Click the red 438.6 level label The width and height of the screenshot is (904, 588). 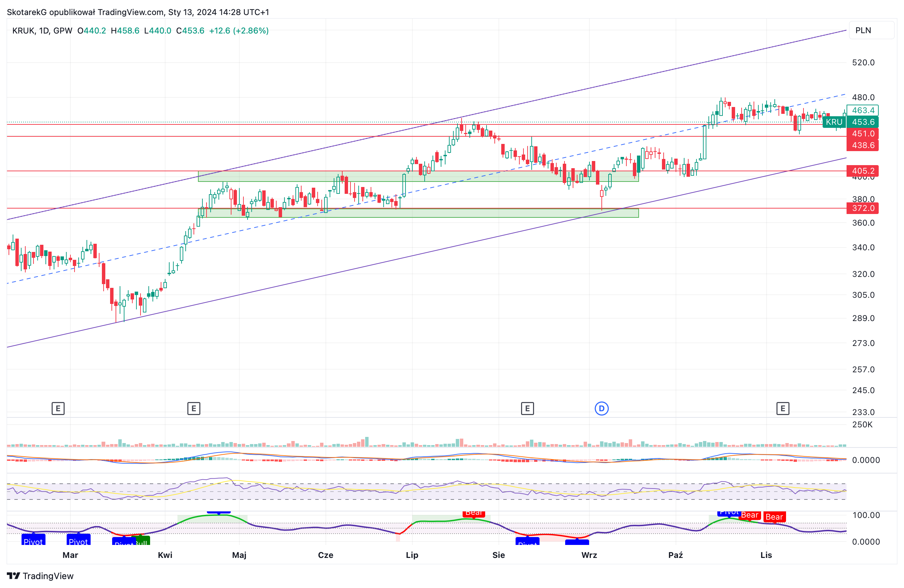click(x=863, y=145)
